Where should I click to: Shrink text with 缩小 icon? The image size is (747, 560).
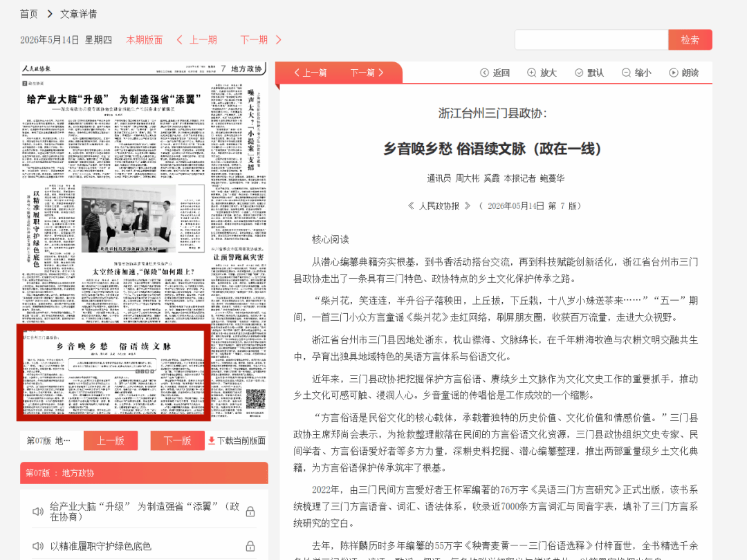[626, 73]
